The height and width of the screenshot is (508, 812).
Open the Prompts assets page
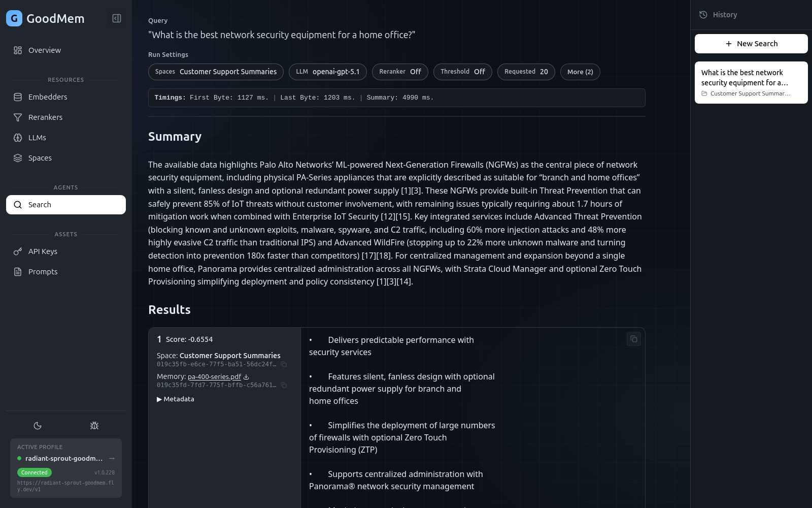pyautogui.click(x=42, y=271)
